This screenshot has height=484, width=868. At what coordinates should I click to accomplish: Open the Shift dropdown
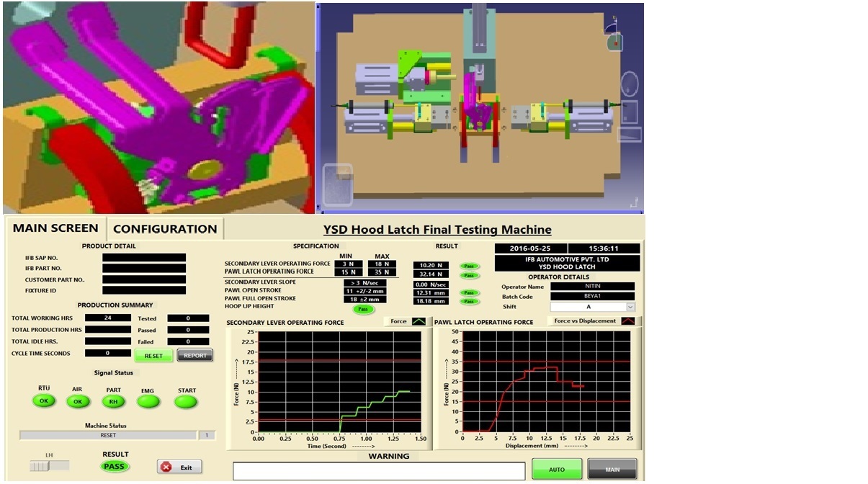pyautogui.click(x=628, y=307)
